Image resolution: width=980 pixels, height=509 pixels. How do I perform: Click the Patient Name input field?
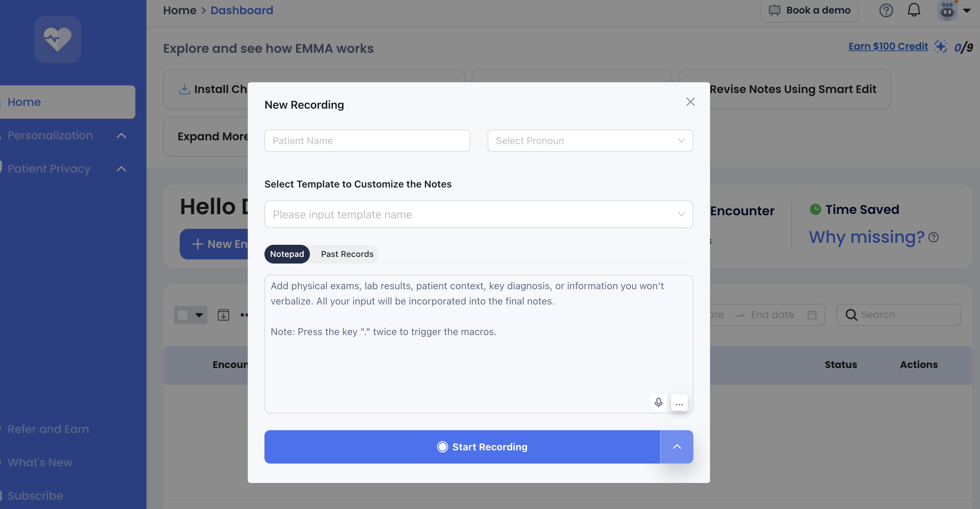tap(367, 141)
